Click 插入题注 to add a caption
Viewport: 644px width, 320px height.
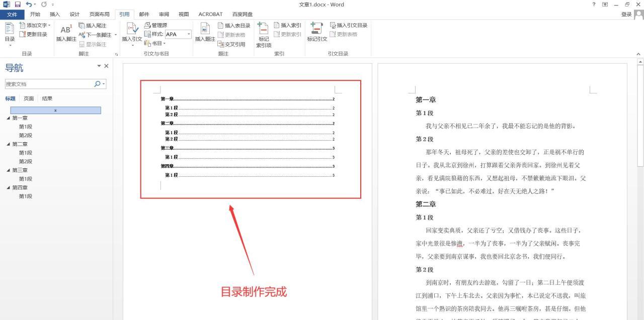click(205, 33)
